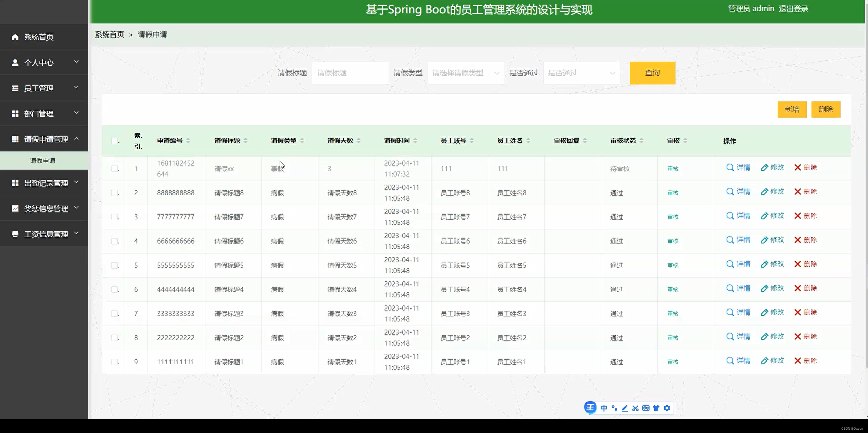
Task: Check the checkbox for row 7 (3333333333)
Action: click(x=115, y=313)
